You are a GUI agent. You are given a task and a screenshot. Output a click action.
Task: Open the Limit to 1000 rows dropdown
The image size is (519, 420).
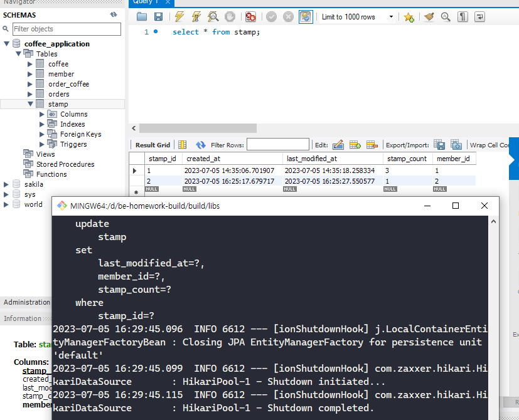tap(391, 17)
